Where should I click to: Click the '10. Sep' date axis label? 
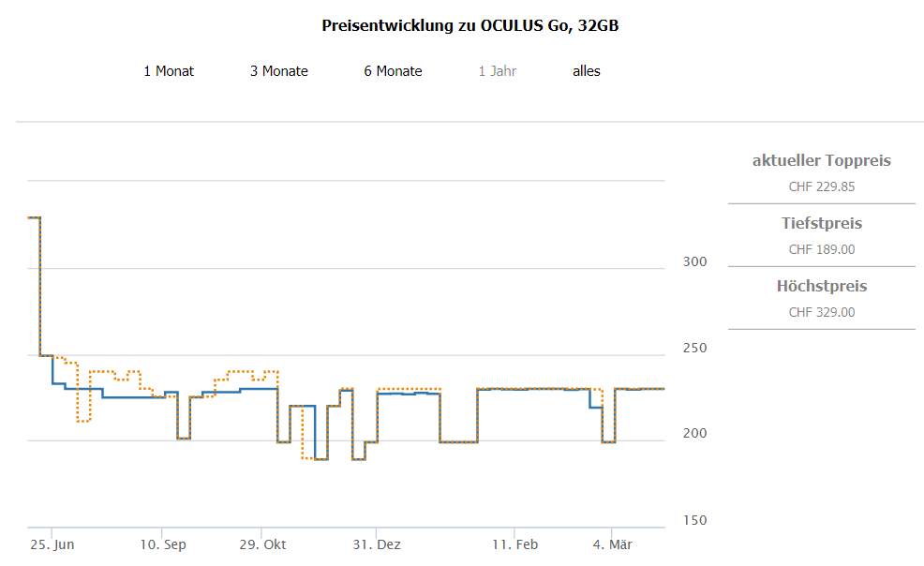(162, 544)
